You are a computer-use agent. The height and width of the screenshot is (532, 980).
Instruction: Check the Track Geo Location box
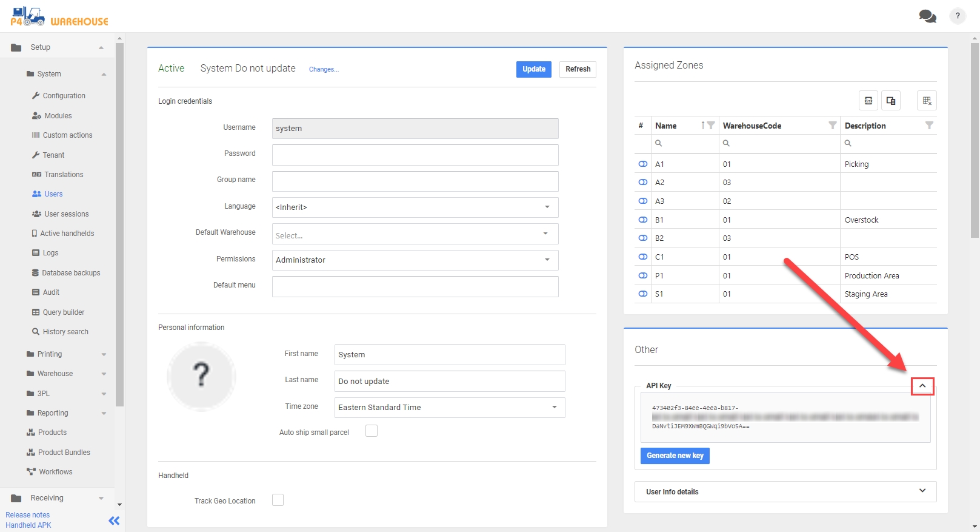coord(278,500)
